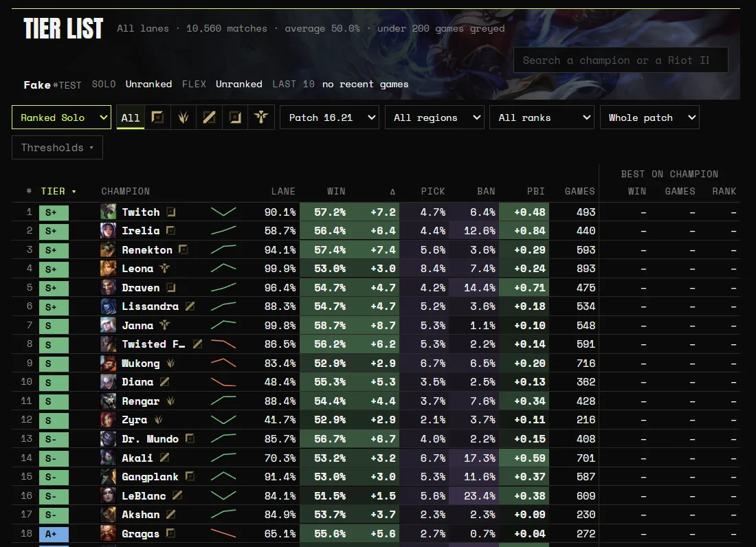756x547 pixels.
Task: Sort table by WIN column
Action: click(x=336, y=191)
